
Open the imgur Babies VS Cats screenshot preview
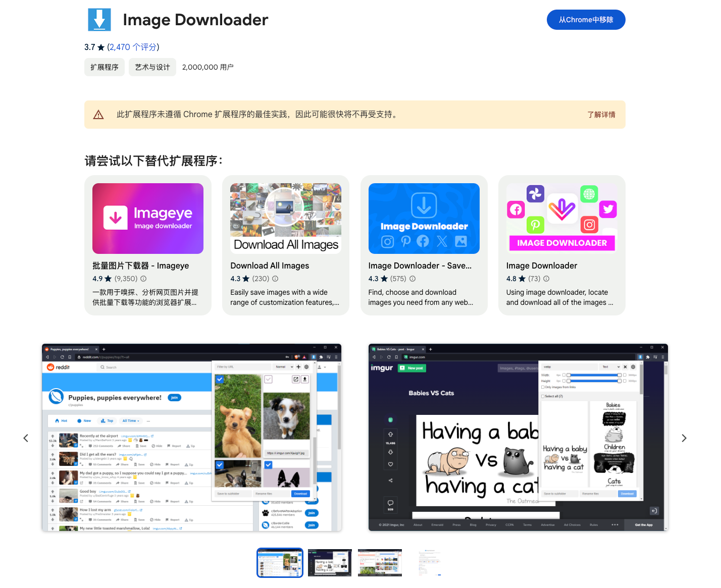click(x=518, y=438)
